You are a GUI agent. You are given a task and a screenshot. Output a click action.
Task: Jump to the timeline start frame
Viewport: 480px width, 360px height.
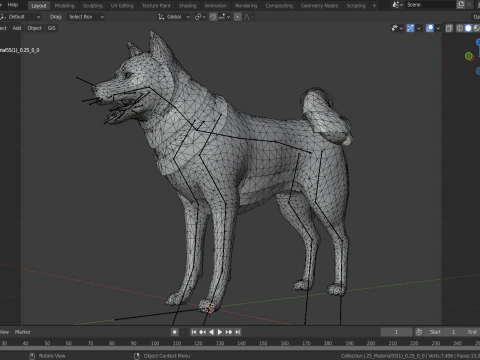pyautogui.click(x=194, y=332)
